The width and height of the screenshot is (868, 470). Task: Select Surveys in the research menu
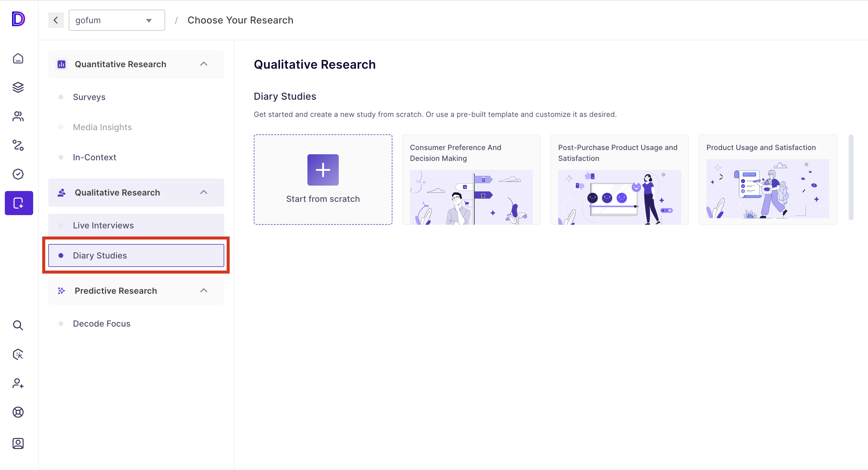(x=136, y=97)
